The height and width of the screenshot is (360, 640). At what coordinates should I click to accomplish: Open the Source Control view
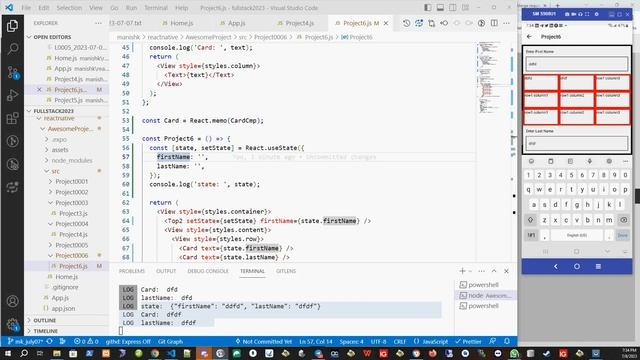[12, 73]
